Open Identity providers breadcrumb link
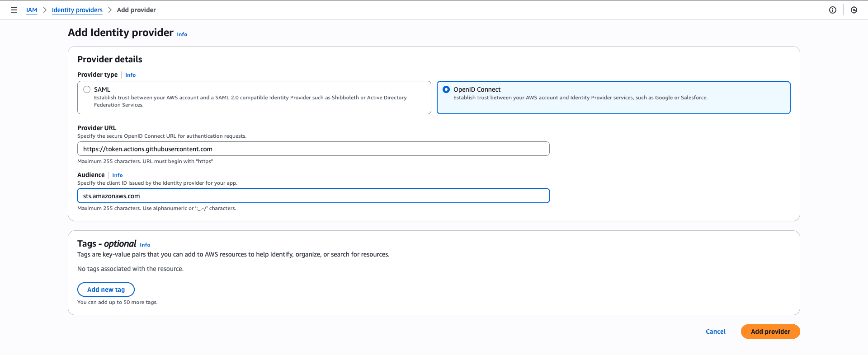 click(x=77, y=10)
